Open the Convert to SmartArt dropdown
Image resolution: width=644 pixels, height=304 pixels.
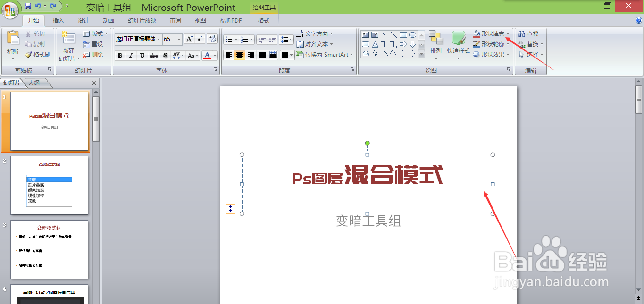325,54
